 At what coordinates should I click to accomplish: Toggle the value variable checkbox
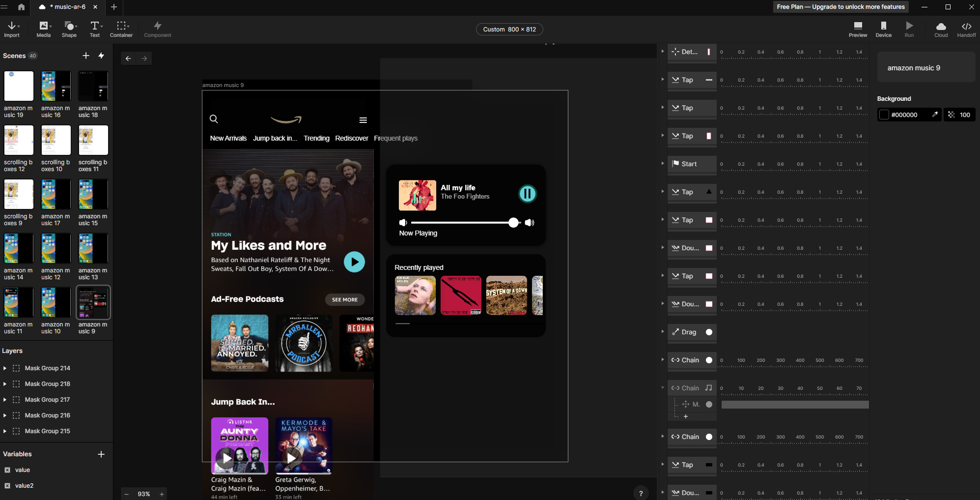pyautogui.click(x=7, y=470)
